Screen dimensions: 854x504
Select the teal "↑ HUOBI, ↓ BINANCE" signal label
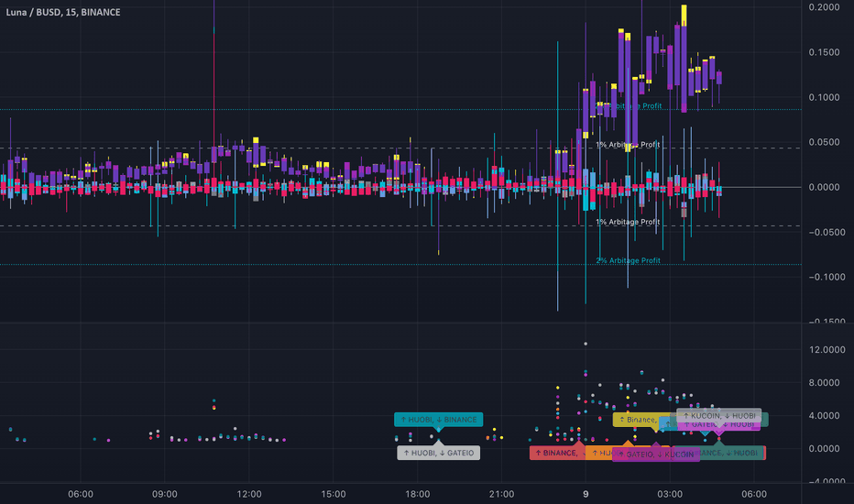pyautogui.click(x=438, y=420)
